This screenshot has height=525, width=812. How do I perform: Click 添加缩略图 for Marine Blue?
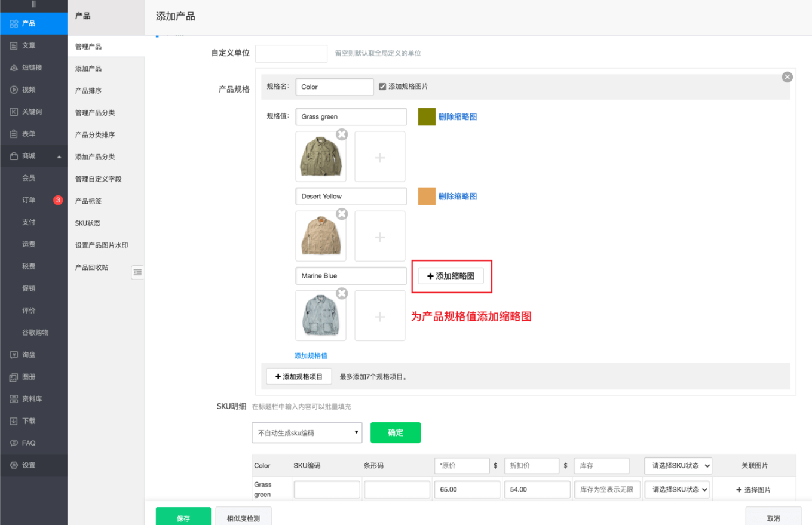[451, 276]
